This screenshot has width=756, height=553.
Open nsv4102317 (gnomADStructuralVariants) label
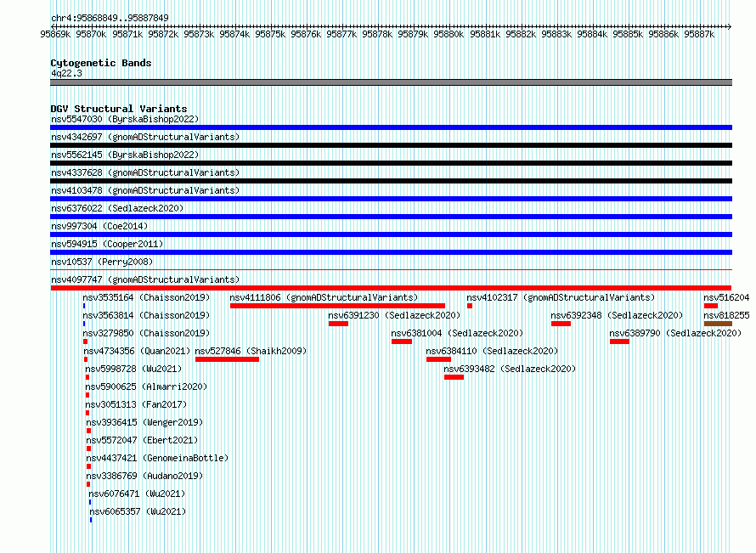(561, 297)
